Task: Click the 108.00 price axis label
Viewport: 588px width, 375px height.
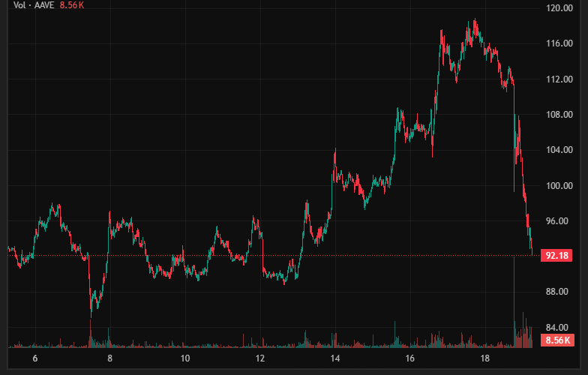Action: point(559,115)
